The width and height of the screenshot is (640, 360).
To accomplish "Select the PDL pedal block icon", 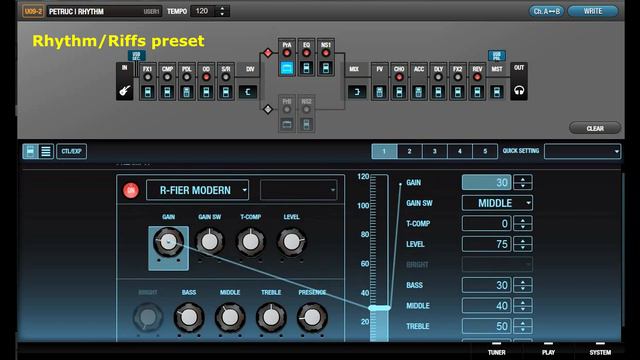I will click(x=187, y=92).
